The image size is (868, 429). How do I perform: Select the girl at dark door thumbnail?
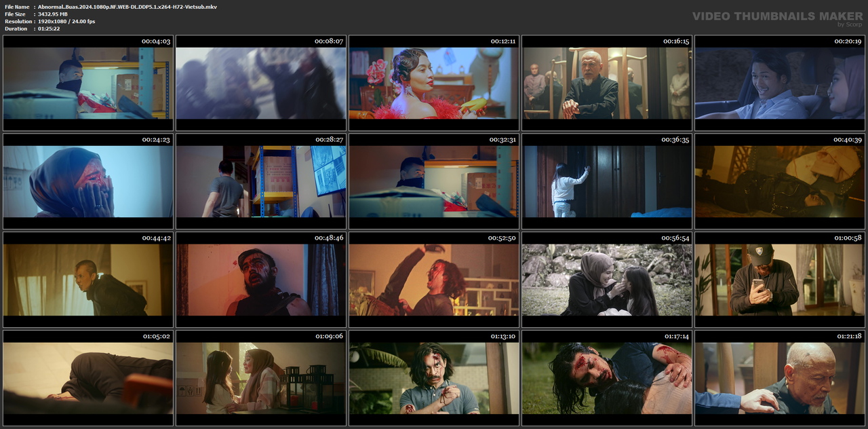pos(607,181)
